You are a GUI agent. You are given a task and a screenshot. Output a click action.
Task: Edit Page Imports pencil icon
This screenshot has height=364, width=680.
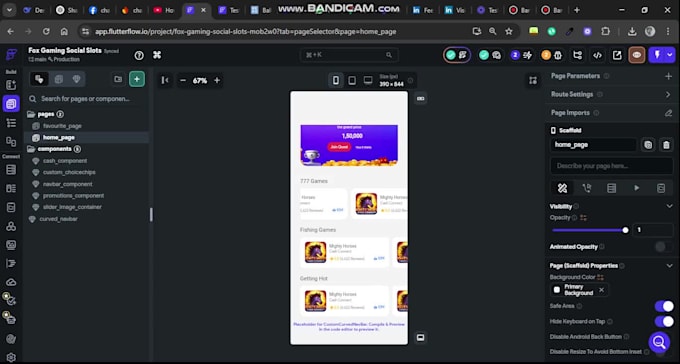tap(668, 113)
